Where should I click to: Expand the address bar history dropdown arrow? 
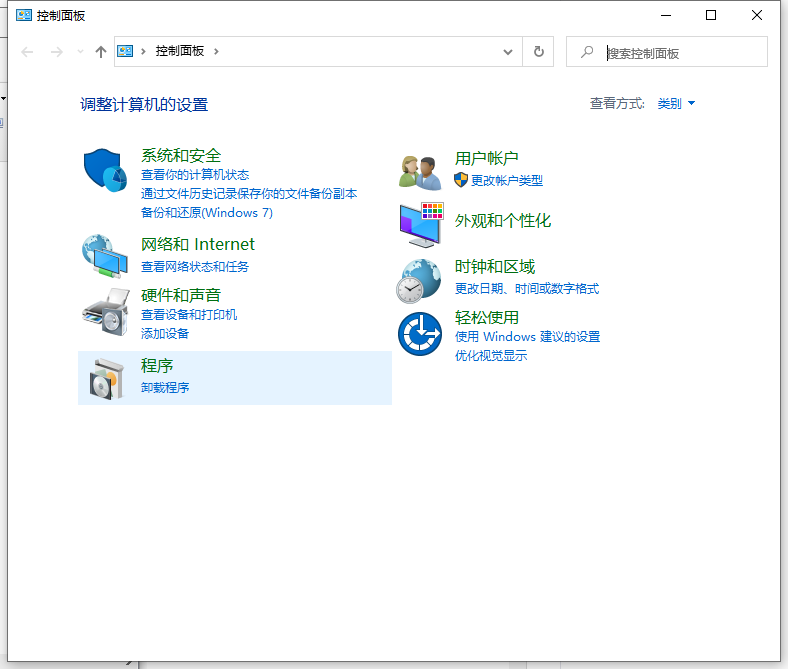click(508, 52)
